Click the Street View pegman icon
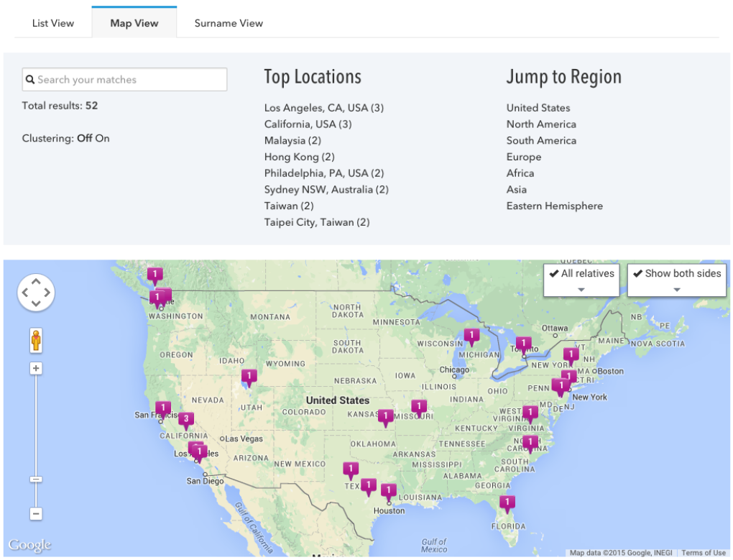 coord(36,339)
